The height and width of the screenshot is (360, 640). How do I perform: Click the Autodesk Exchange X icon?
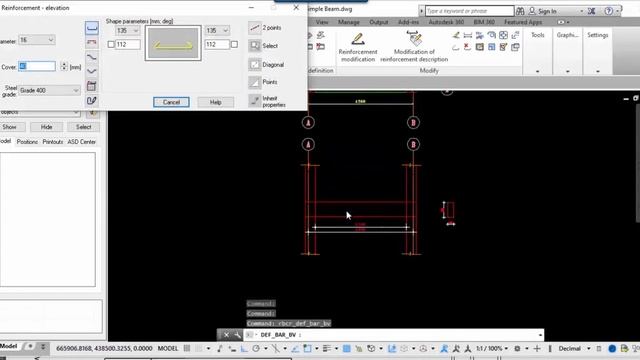click(591, 11)
